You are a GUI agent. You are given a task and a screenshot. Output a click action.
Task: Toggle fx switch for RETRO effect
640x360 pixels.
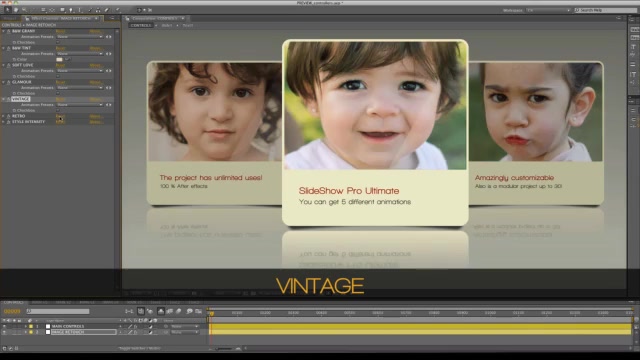click(x=8, y=116)
